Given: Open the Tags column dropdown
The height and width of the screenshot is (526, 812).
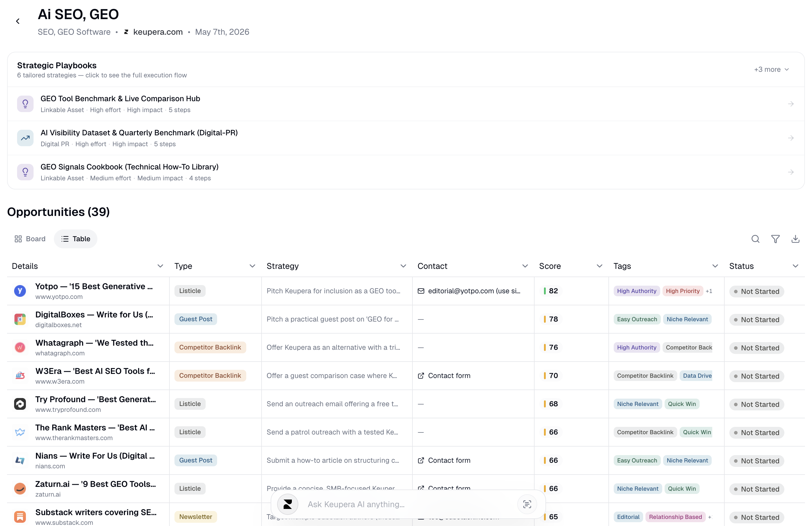Looking at the screenshot, I should pos(715,266).
